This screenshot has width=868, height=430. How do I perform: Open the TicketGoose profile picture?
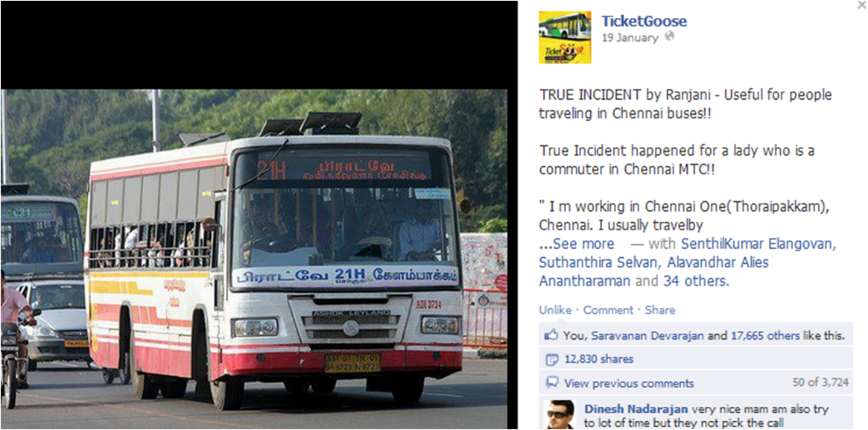coord(565,37)
